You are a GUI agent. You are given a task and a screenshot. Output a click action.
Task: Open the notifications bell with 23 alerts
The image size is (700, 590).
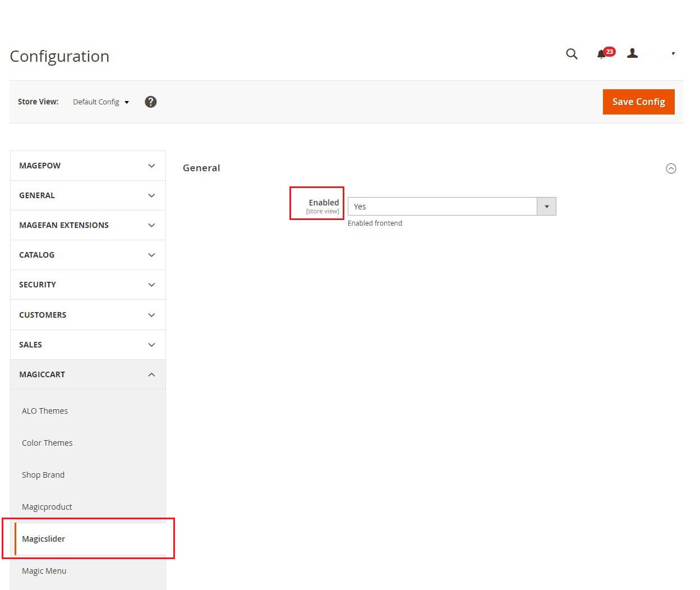pos(602,54)
